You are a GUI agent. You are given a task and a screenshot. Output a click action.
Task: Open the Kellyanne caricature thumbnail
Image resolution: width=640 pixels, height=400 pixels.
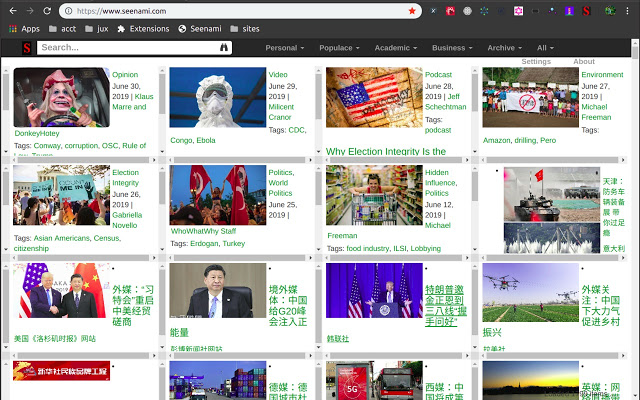tap(62, 97)
